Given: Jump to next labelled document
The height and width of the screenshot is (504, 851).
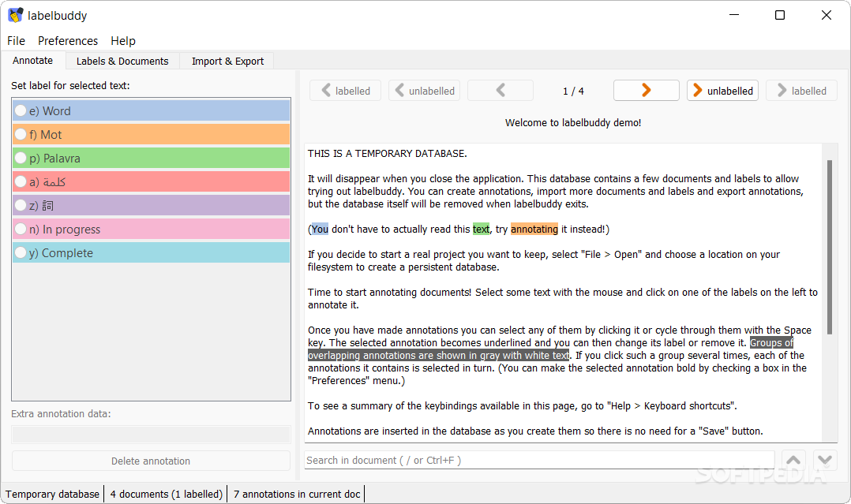Looking at the screenshot, I should click(801, 91).
